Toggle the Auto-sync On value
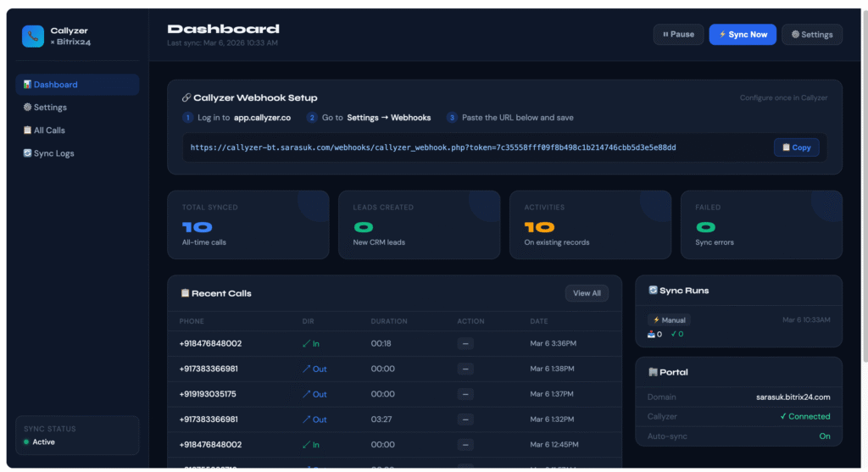Screen dimensions: 868x472 pos(824,436)
